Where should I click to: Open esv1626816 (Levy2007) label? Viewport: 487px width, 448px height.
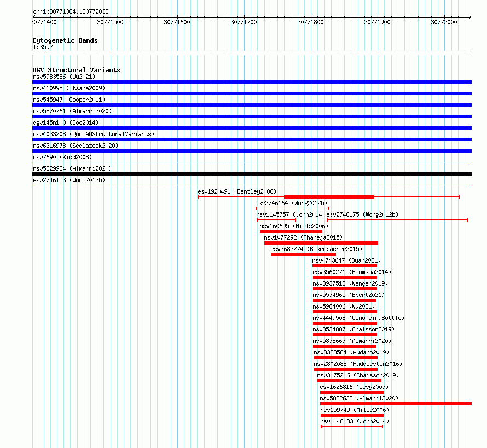point(354,387)
